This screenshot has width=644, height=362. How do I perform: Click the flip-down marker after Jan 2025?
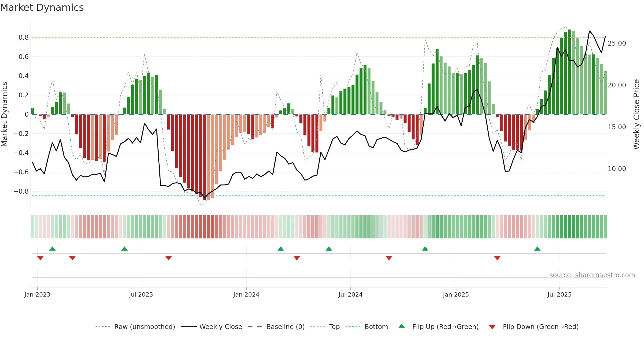tap(497, 258)
